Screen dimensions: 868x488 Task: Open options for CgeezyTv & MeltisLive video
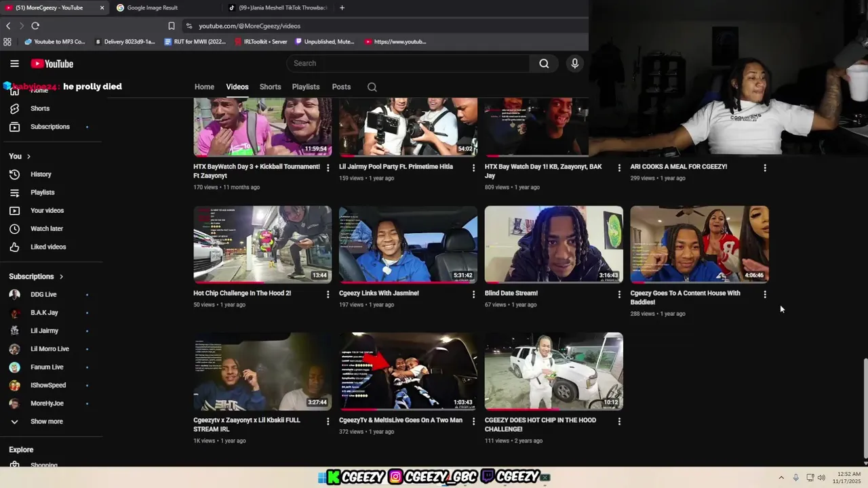(x=473, y=421)
